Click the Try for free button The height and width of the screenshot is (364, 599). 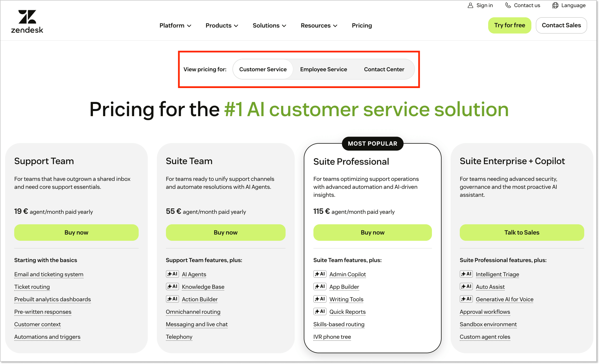coord(509,25)
